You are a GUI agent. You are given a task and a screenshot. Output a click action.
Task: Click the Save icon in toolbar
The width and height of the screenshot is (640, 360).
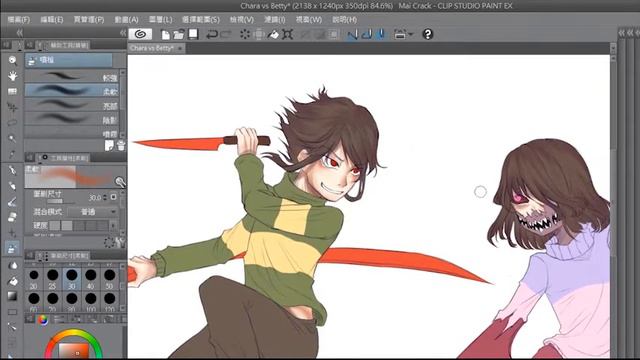(x=193, y=34)
